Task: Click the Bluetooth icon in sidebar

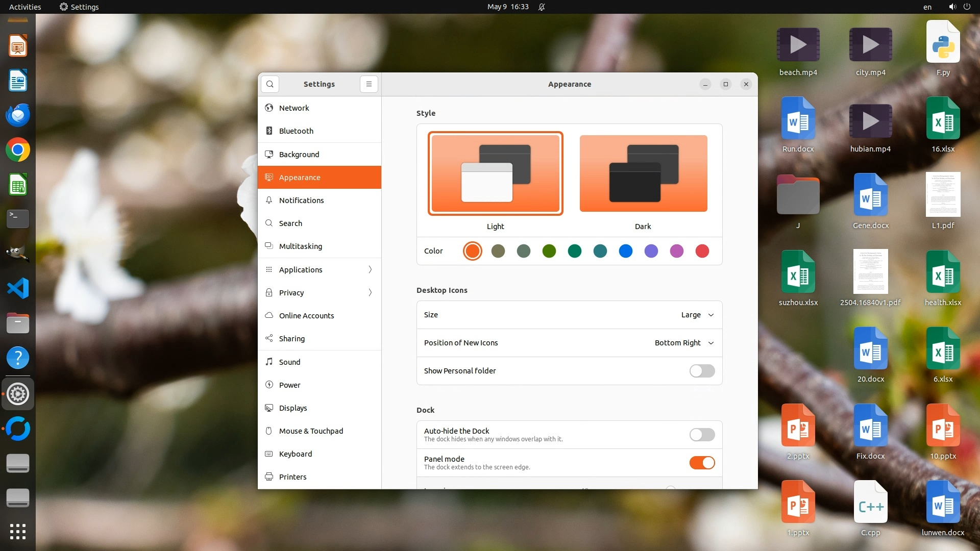Action: [269, 131]
